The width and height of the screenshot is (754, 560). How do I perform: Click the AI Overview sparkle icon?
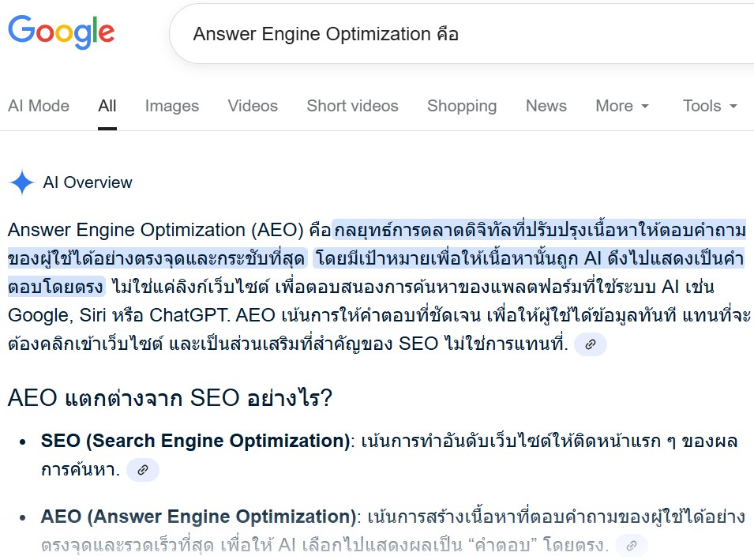point(21,183)
